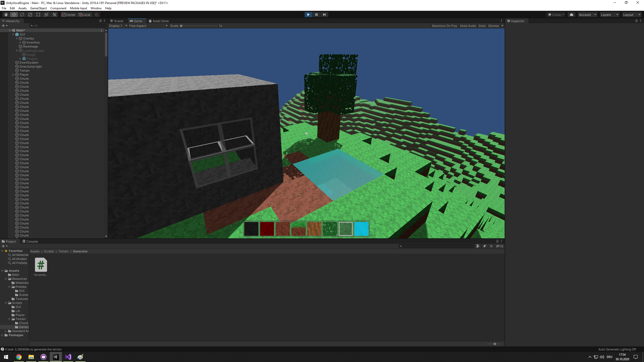Select the Rect transform tool

[x=38, y=15]
